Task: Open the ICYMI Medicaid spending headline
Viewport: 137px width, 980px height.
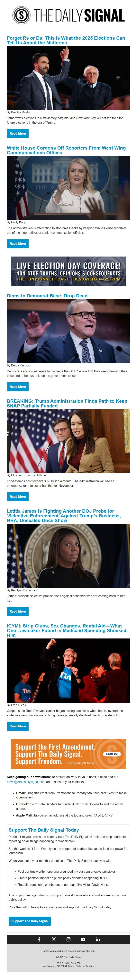Action: pos(66,630)
